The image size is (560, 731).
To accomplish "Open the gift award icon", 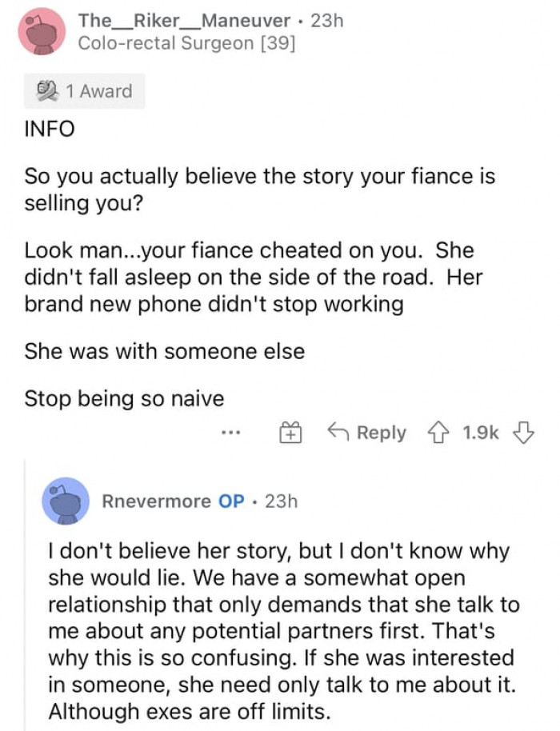I will click(x=293, y=432).
